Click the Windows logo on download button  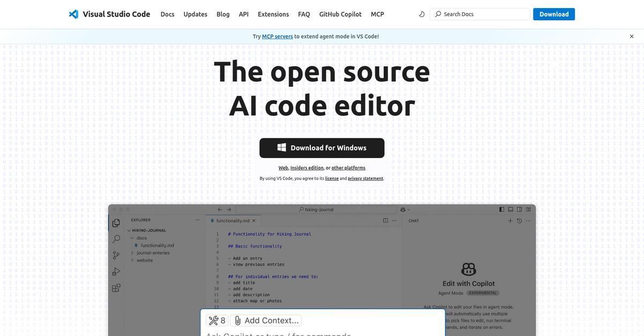(282, 148)
